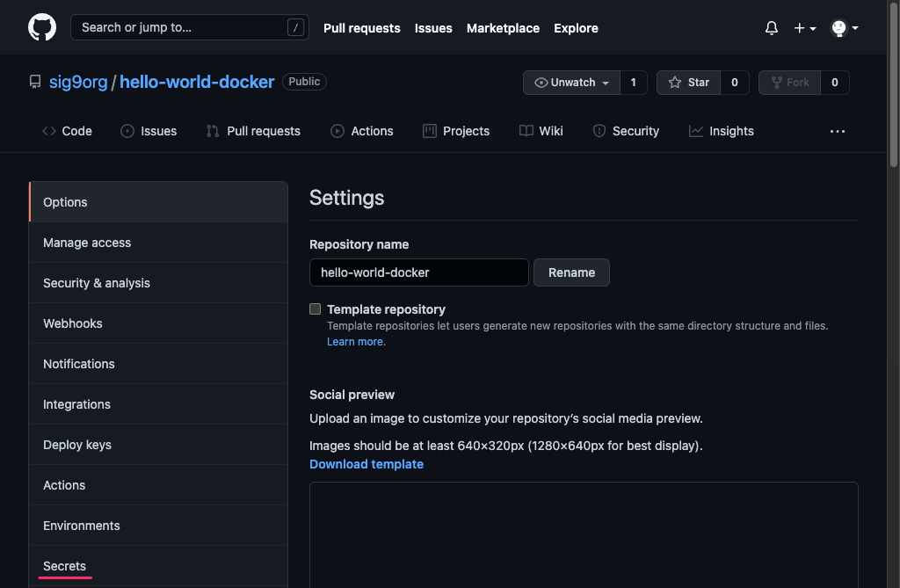The height and width of the screenshot is (588, 900).
Task: Click the Security shield icon
Action: 599,131
